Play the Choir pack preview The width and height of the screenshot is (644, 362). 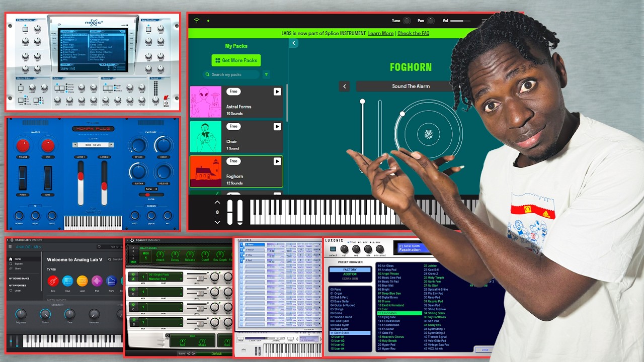point(277,127)
